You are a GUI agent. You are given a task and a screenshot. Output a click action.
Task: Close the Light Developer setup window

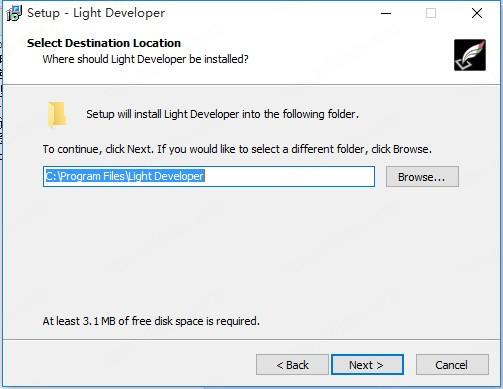point(477,13)
